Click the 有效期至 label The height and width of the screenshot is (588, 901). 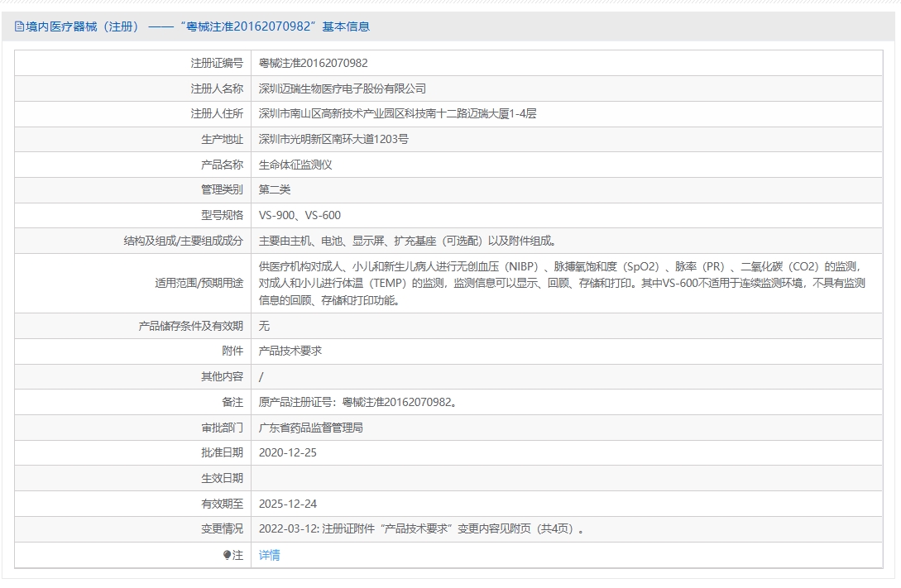pos(222,504)
